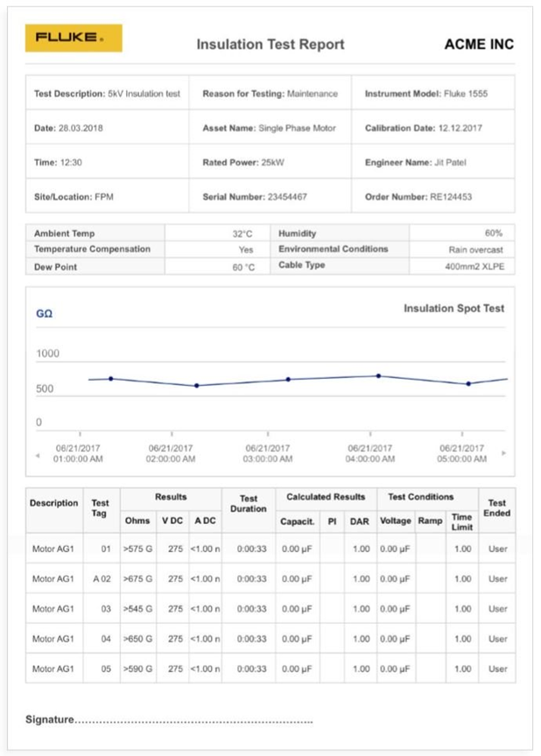Click the DAR column header

[x=360, y=521]
